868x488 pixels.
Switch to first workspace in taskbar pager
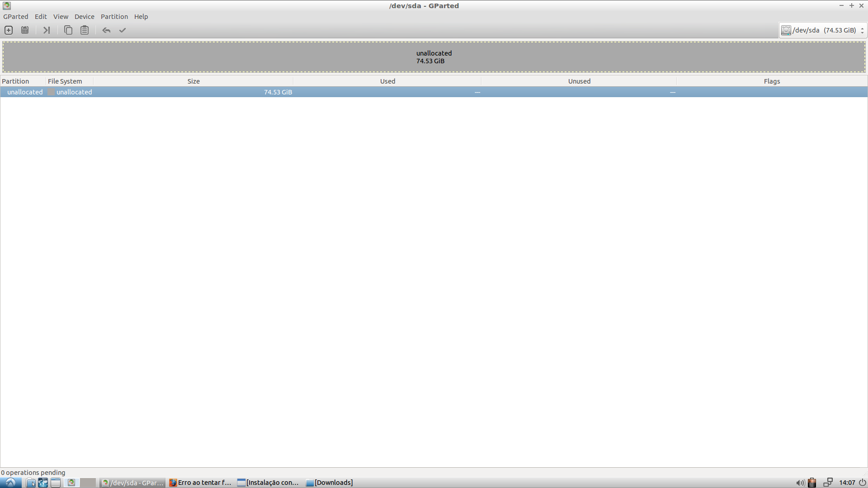click(71, 483)
